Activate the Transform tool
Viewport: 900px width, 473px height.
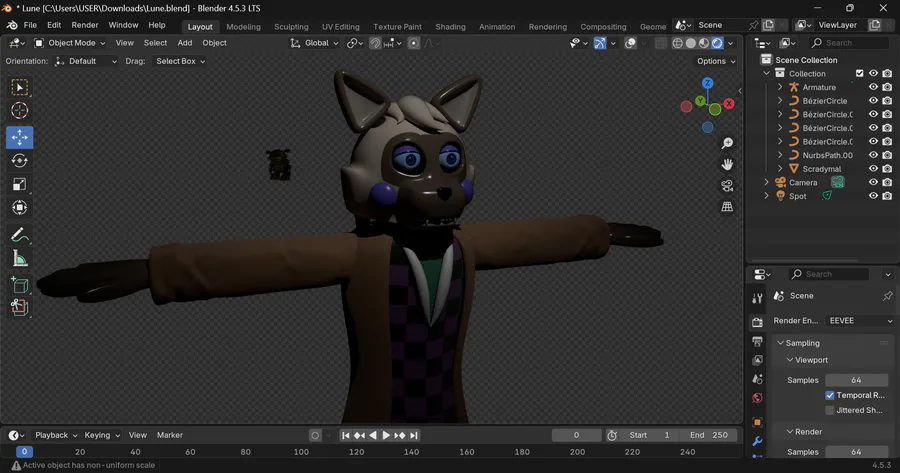20,207
